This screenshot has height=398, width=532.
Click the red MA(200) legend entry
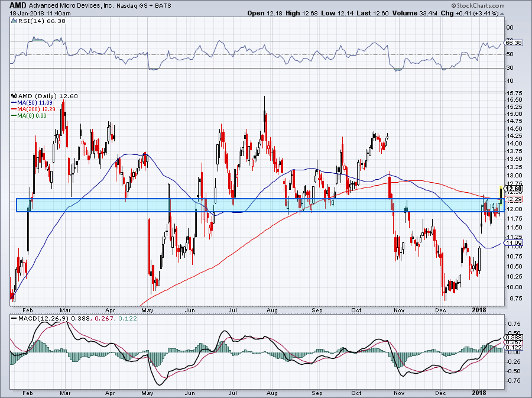click(33, 109)
